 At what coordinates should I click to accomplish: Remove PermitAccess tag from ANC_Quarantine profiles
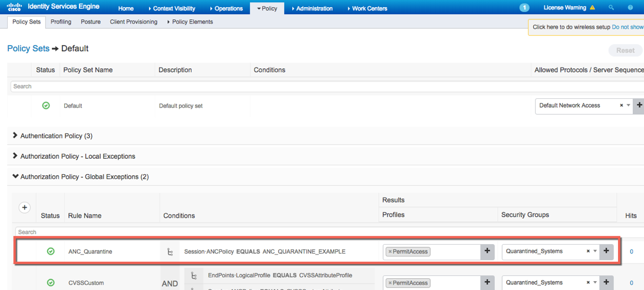tap(390, 252)
